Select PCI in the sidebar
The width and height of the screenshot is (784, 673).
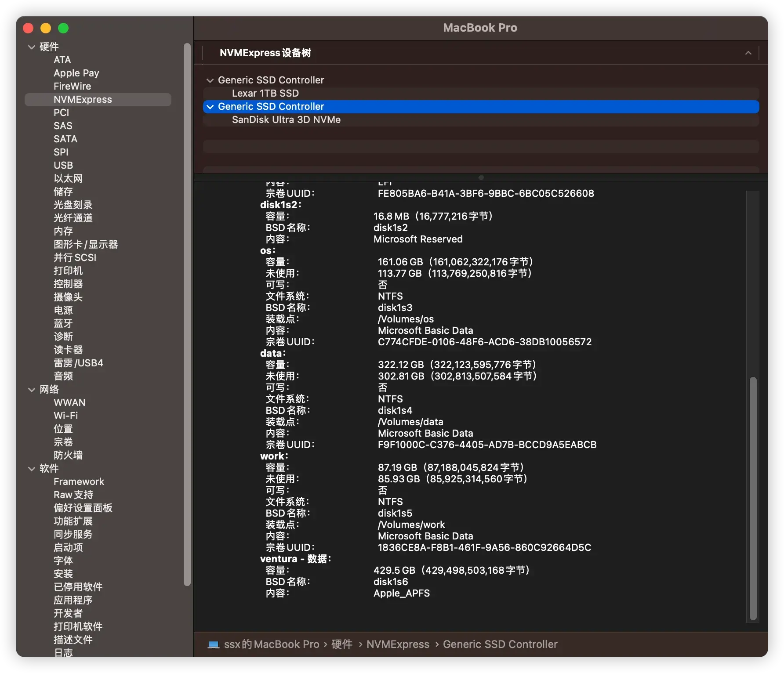62,113
